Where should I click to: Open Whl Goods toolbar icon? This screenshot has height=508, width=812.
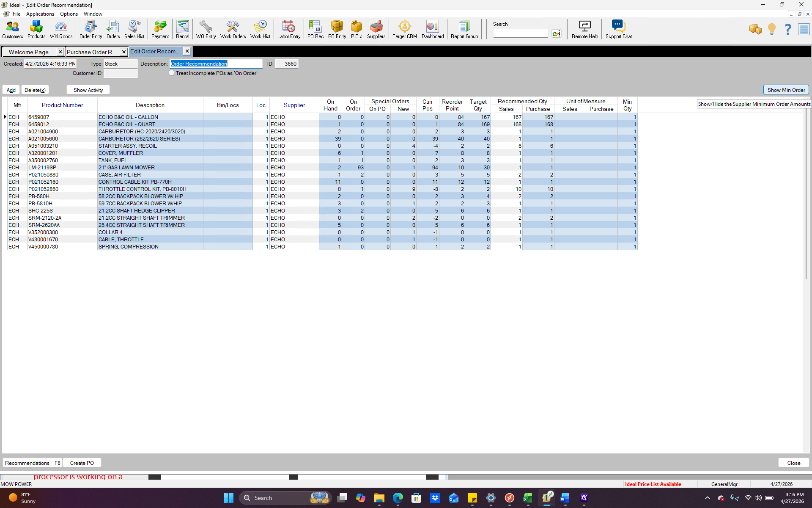[x=61, y=30]
